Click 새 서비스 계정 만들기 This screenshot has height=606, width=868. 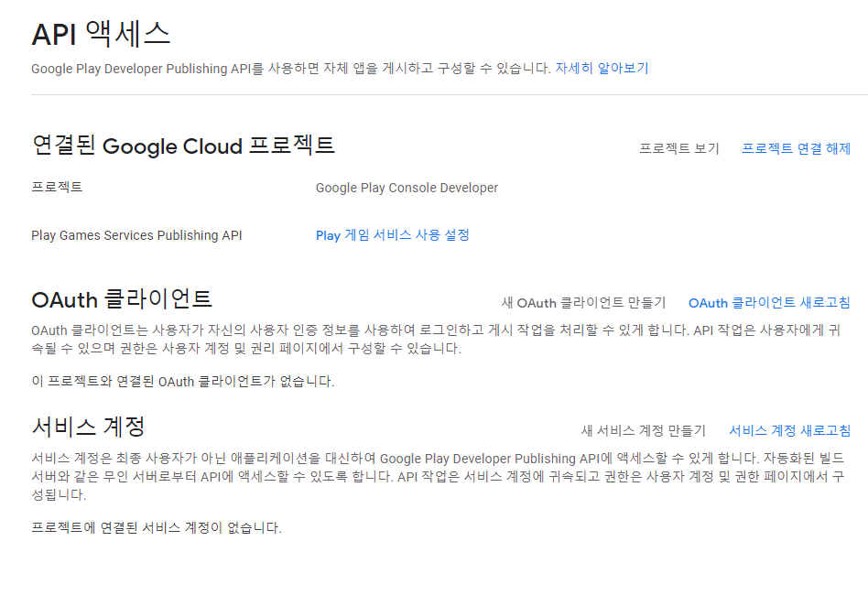[x=644, y=430]
